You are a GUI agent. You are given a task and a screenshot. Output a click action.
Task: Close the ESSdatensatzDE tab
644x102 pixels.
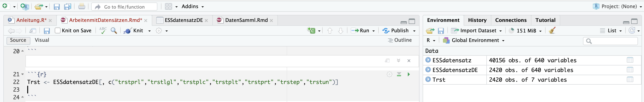pos(206,21)
